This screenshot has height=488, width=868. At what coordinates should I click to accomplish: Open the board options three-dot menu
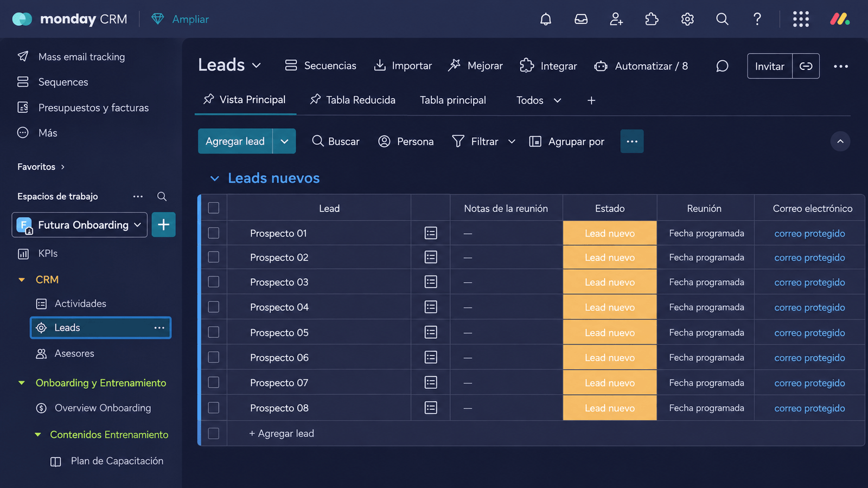tap(841, 66)
